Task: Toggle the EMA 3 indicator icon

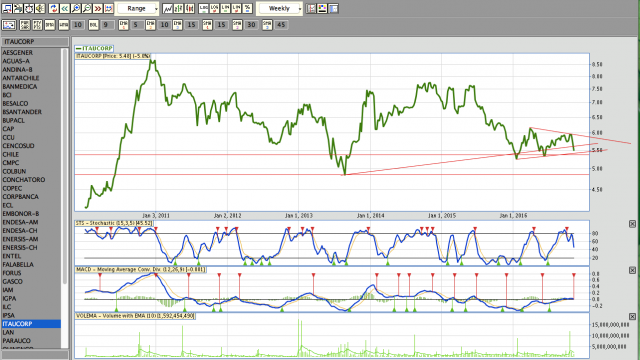Action: (178, 25)
